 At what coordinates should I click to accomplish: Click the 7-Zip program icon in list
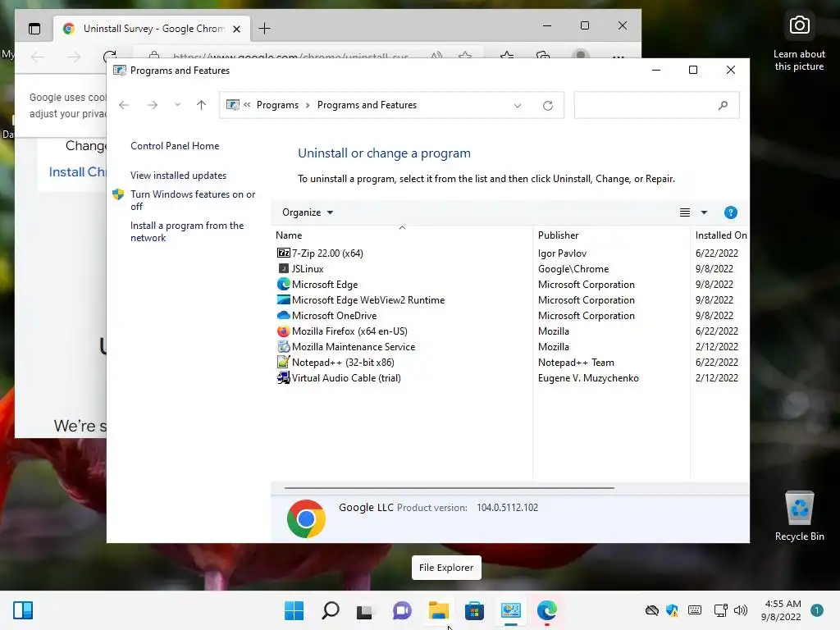(x=283, y=253)
